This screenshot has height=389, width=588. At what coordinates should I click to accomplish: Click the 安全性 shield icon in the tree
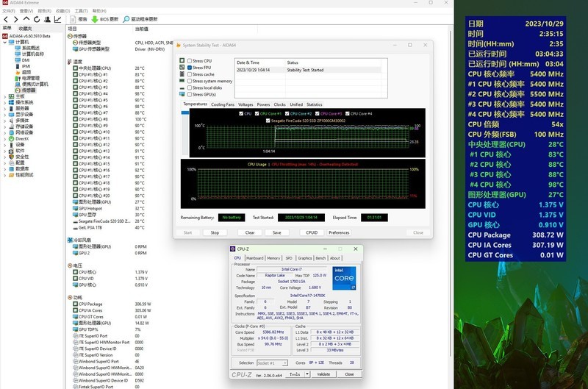[11, 157]
